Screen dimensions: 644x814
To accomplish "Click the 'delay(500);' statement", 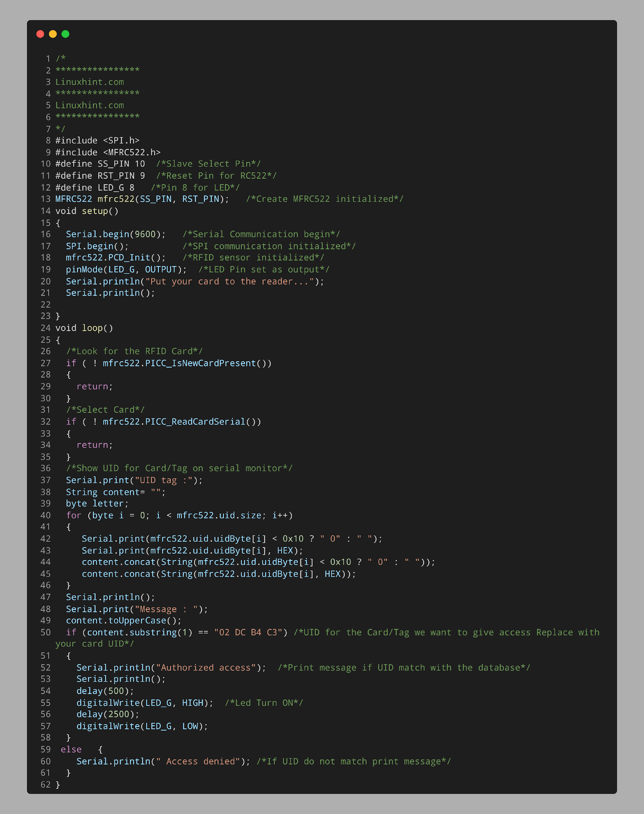I will click(105, 691).
